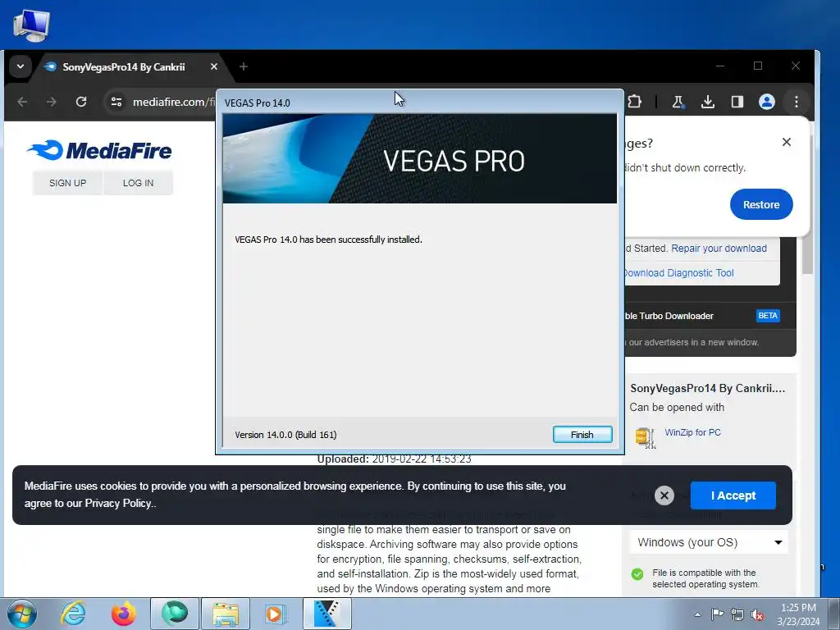Click 'SonyVegasPro14 By Cankrii....' file title
This screenshot has height=630, width=840.
(x=708, y=388)
